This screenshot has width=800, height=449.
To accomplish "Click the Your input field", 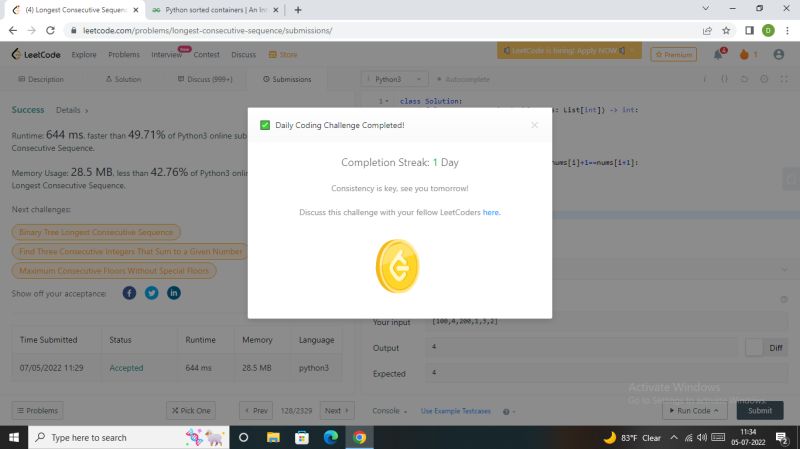I will pyautogui.click(x=607, y=321).
